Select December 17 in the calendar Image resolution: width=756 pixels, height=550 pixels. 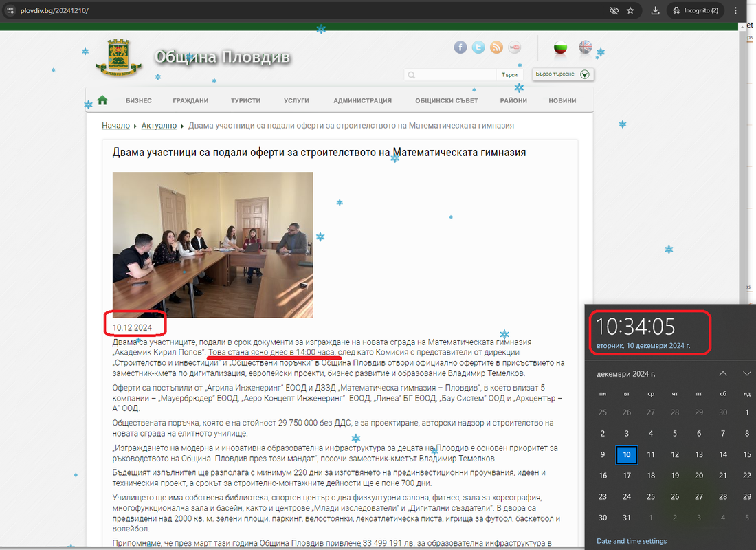point(626,476)
